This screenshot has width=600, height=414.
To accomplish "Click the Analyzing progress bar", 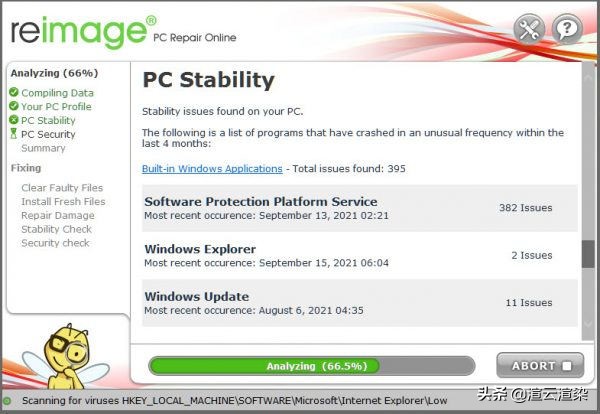I will click(311, 366).
